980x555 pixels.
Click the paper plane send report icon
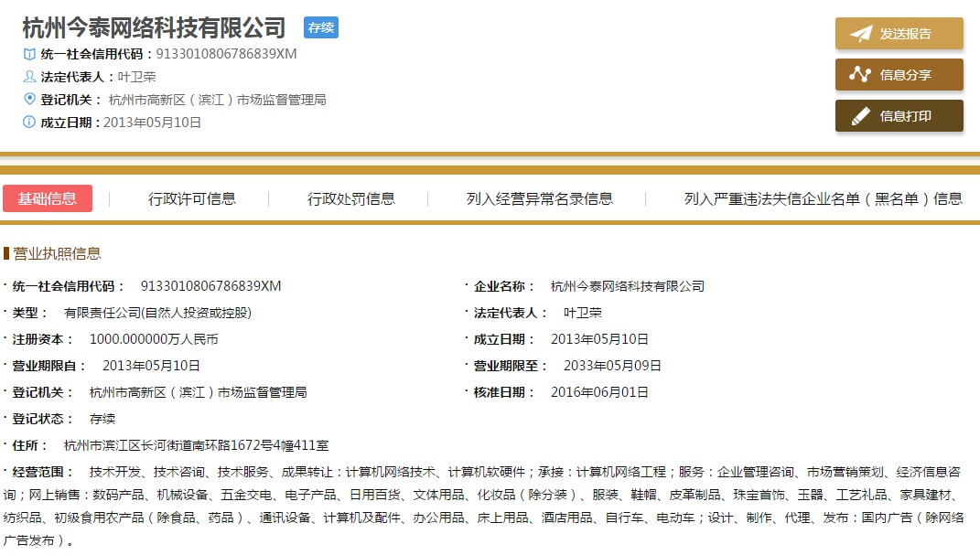[860, 34]
